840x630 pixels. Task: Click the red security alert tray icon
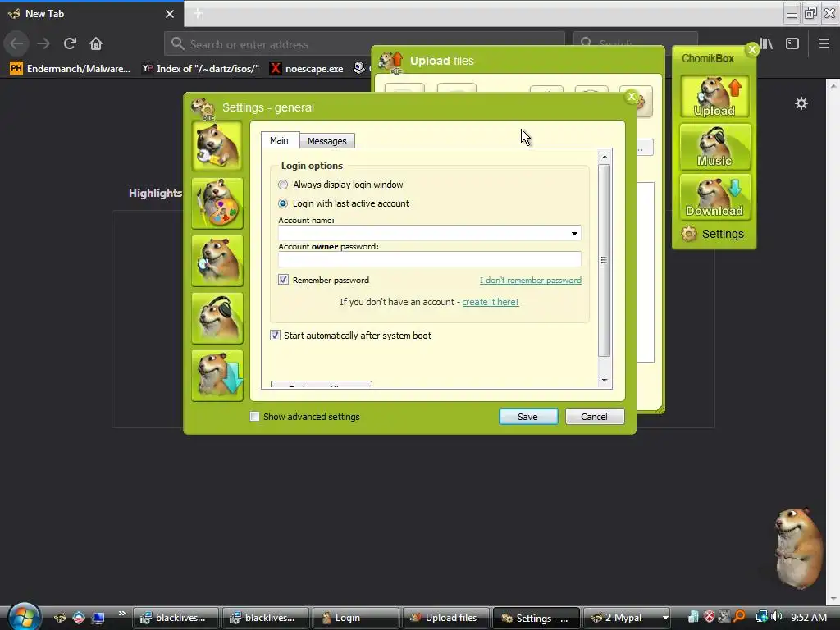click(x=710, y=617)
